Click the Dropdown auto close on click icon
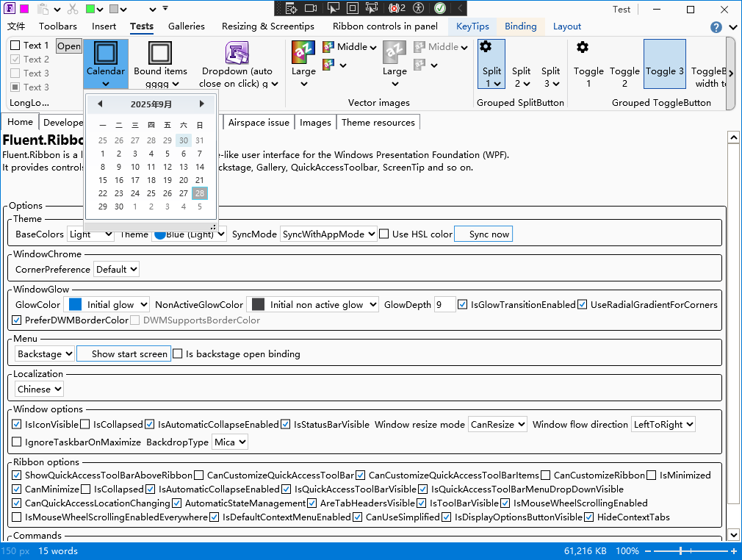The width and height of the screenshot is (742, 560). click(237, 52)
